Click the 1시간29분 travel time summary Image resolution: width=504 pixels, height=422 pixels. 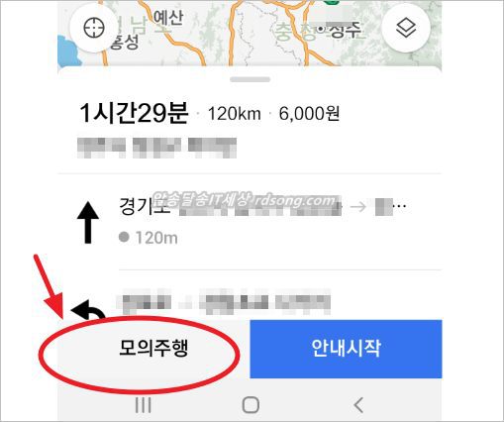(x=134, y=113)
